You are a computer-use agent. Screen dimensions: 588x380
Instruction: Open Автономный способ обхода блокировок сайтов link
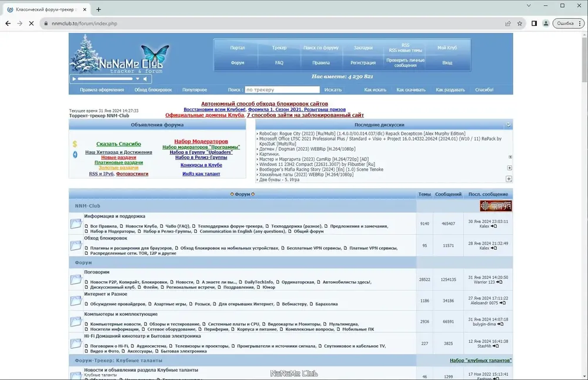coord(265,104)
